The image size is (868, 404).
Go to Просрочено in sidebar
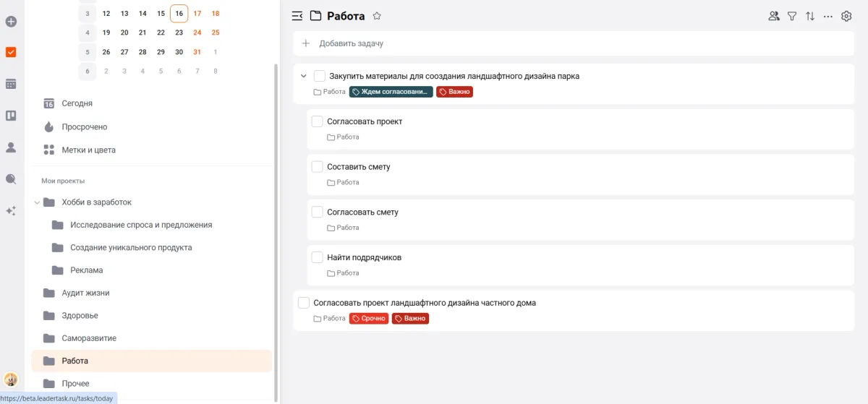coord(84,126)
